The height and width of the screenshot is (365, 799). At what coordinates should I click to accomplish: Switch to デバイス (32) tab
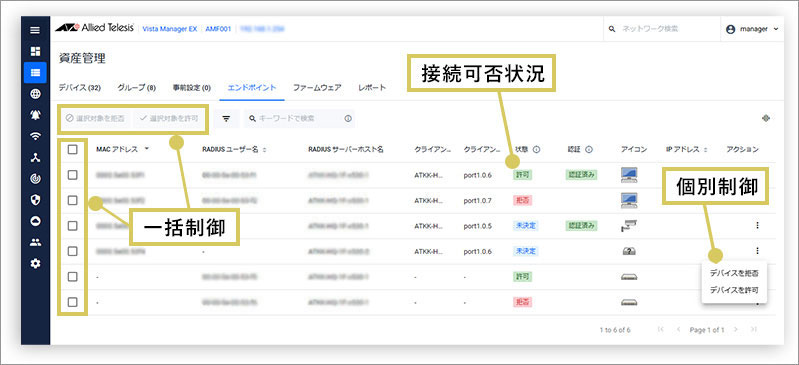[79, 88]
